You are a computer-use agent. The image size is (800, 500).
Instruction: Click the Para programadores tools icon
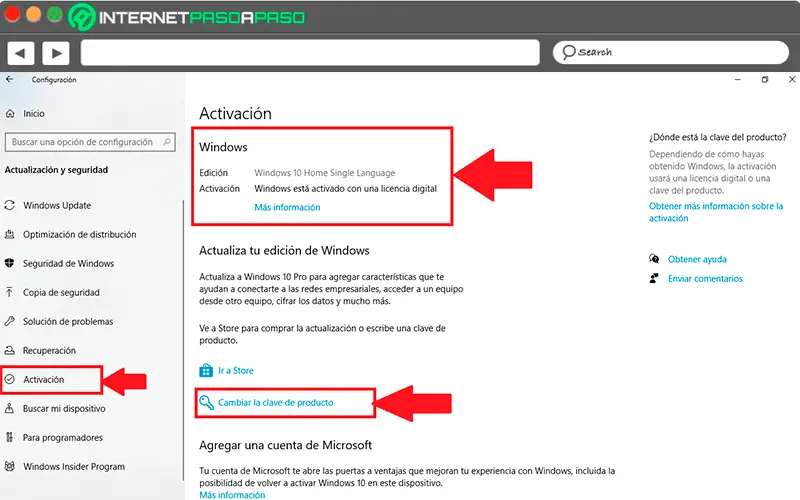coord(10,437)
